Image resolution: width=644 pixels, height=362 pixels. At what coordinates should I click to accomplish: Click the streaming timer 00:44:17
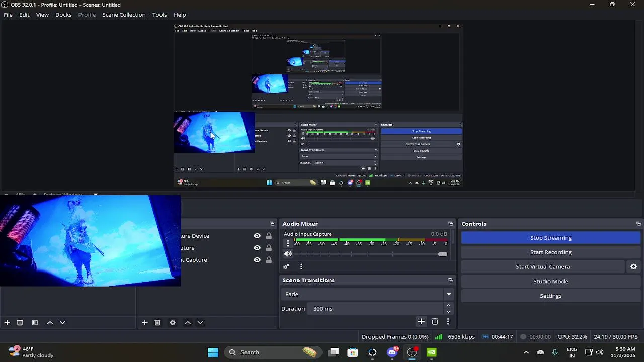(x=502, y=337)
